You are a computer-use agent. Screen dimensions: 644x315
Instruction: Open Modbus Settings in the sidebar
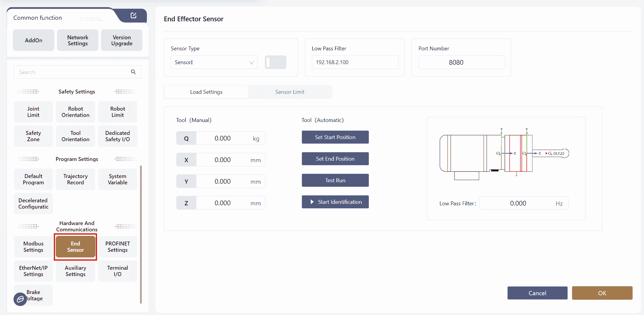click(x=33, y=247)
